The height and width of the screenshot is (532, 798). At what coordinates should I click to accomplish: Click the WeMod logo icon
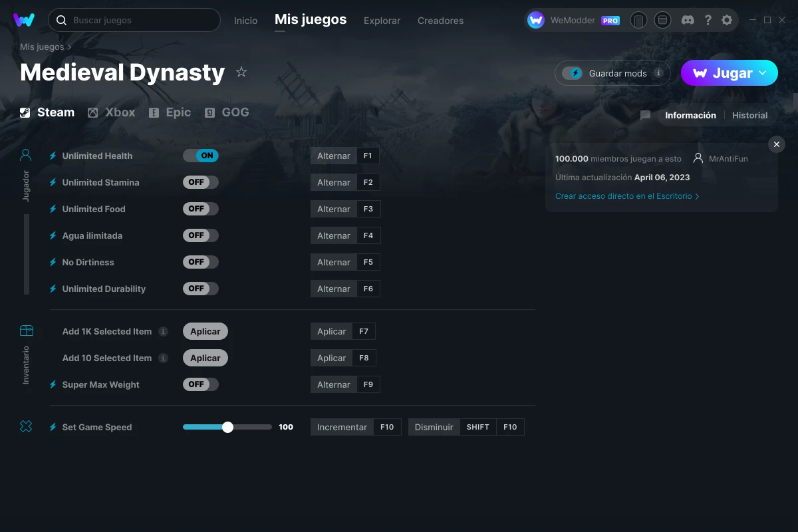coord(24,20)
